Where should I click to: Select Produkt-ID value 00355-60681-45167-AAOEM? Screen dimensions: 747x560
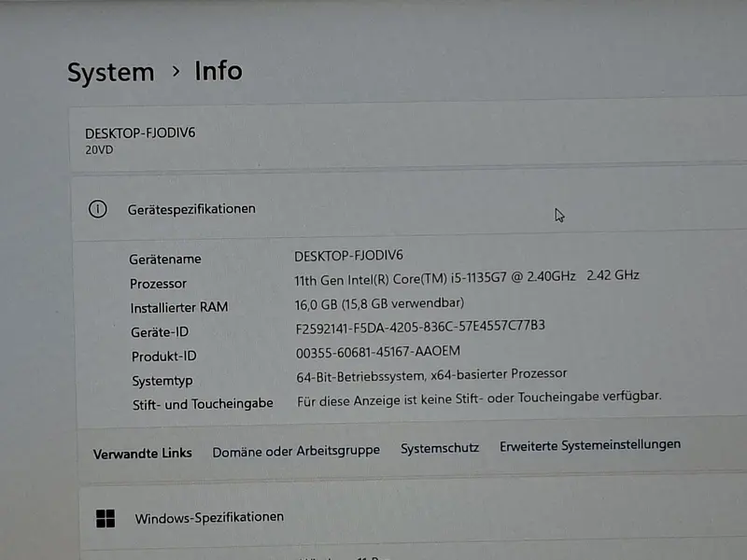coord(378,352)
